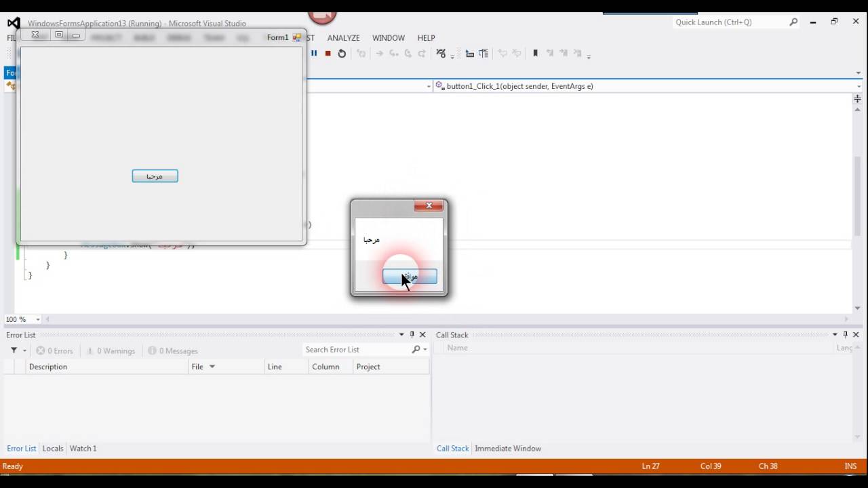Click into the Quick Launch field

pos(730,22)
